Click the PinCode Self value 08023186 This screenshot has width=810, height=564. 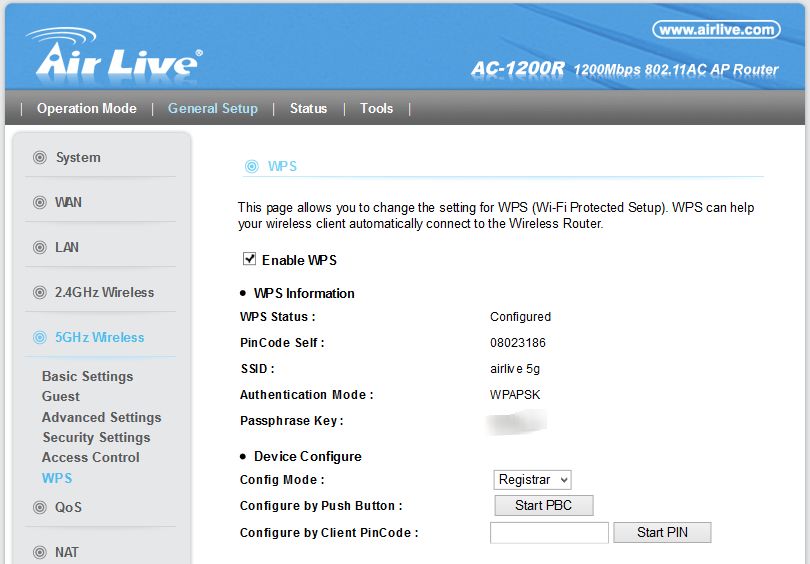(518, 343)
